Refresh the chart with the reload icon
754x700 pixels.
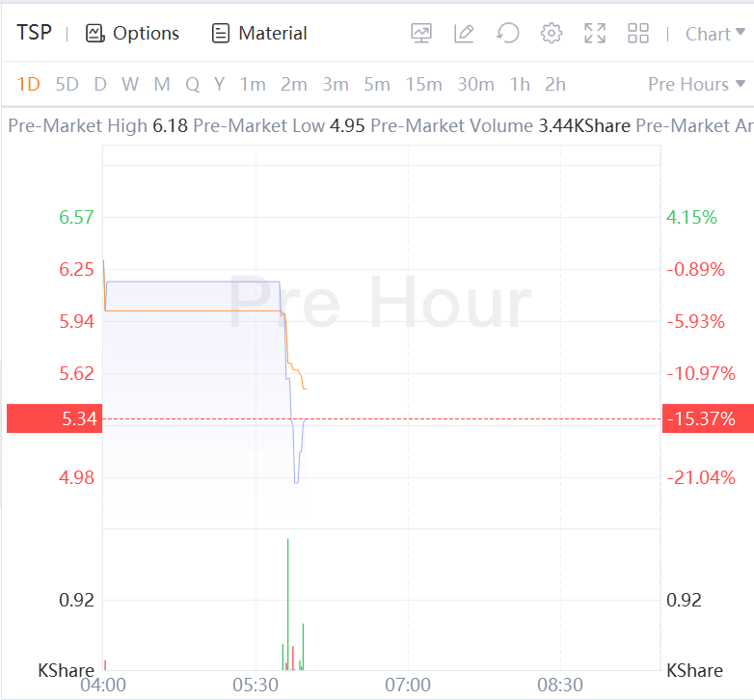pyautogui.click(x=507, y=34)
